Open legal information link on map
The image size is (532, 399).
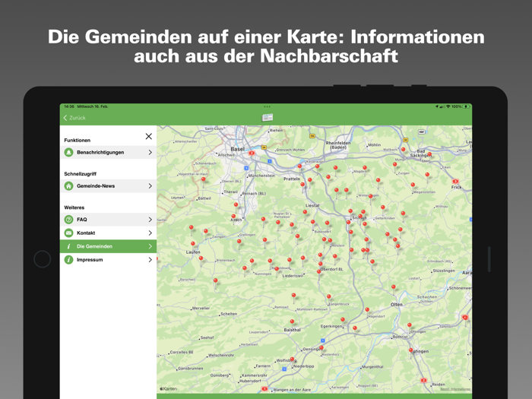click(x=456, y=389)
